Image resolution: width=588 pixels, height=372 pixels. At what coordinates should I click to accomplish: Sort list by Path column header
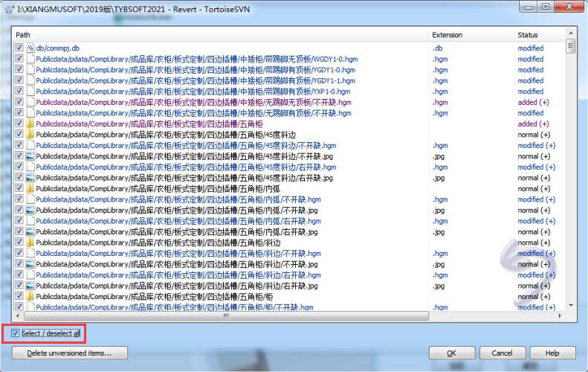tap(220, 35)
